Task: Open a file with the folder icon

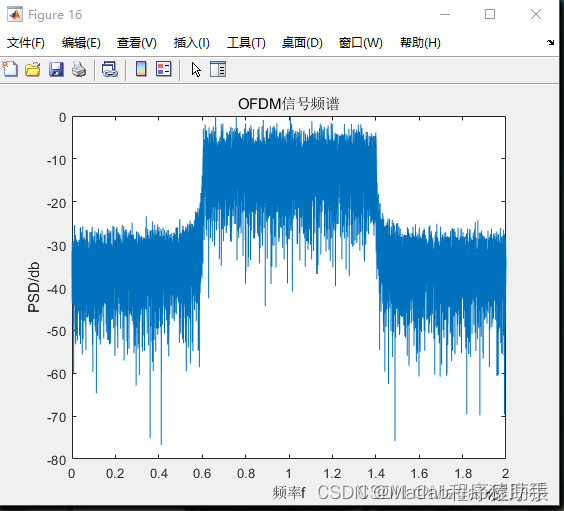Action: (x=33, y=69)
